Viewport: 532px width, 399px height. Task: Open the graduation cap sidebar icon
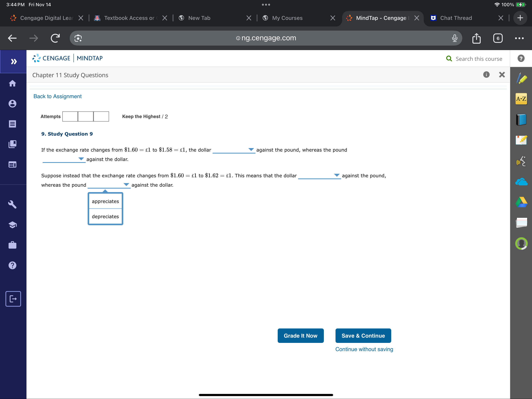point(12,225)
